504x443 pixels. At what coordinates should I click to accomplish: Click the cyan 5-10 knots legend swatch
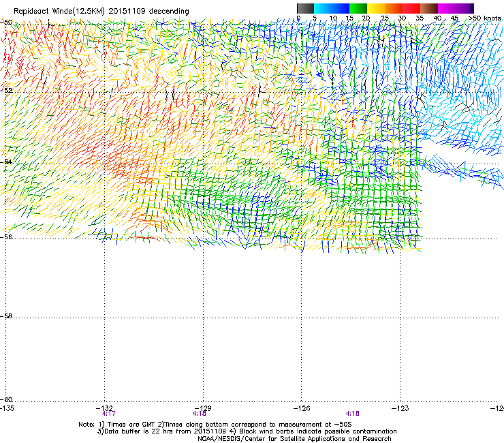(x=323, y=8)
